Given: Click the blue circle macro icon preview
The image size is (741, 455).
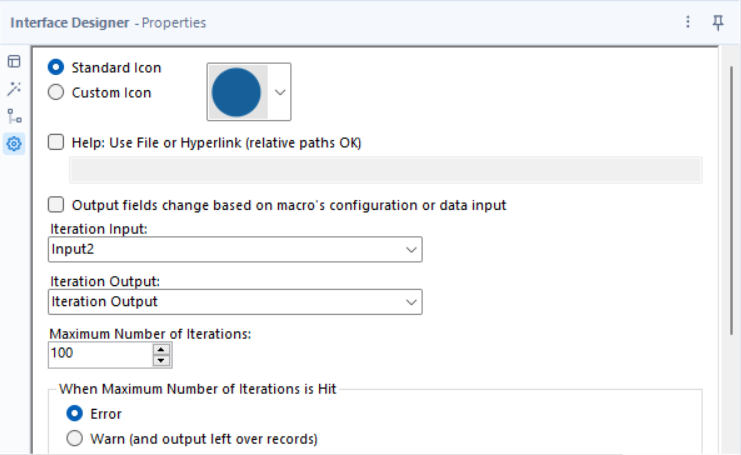Looking at the screenshot, I should point(237,92).
